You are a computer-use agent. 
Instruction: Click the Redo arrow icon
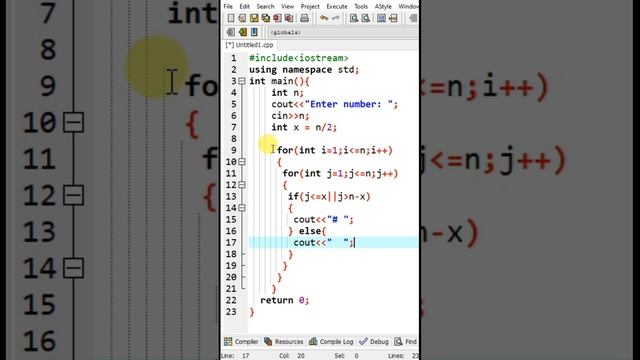tap(336, 18)
